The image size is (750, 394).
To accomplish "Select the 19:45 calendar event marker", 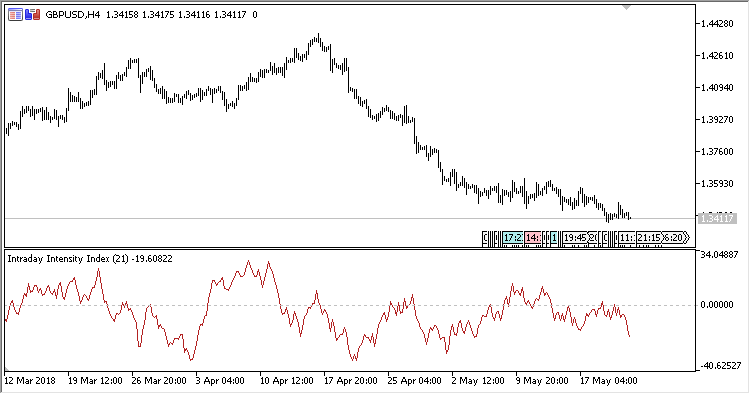I will tap(574, 238).
